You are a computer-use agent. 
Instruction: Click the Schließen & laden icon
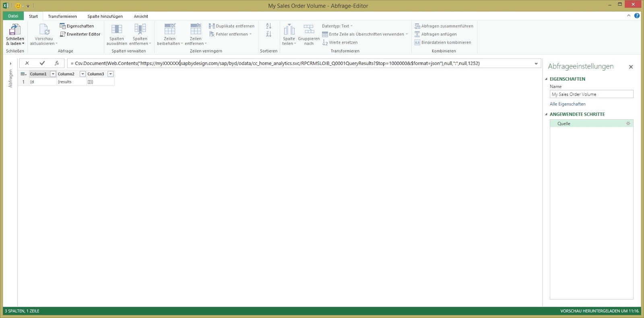[x=15, y=30]
